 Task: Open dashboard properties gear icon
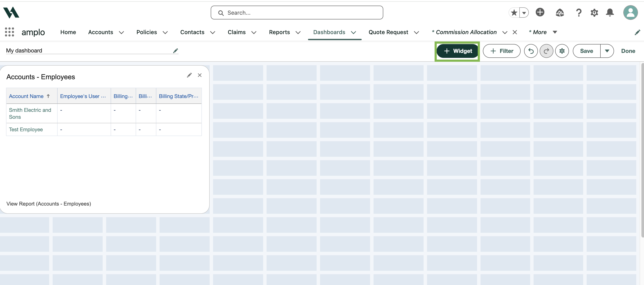[562, 51]
